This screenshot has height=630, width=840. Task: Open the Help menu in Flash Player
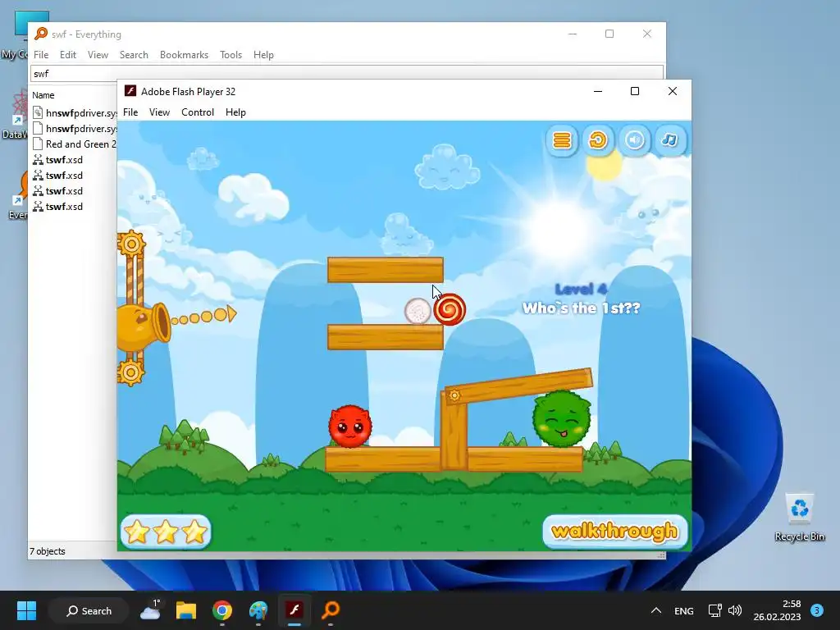(235, 112)
